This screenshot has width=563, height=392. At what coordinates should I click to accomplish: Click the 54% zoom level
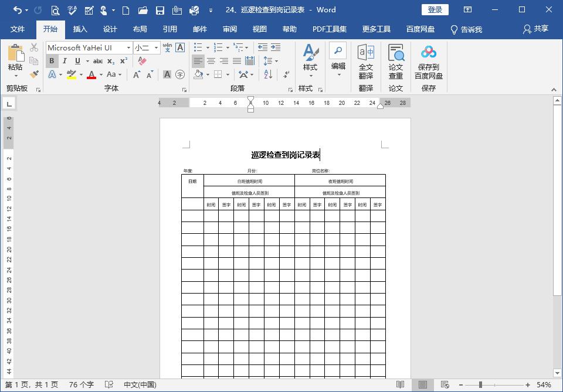[x=543, y=385]
